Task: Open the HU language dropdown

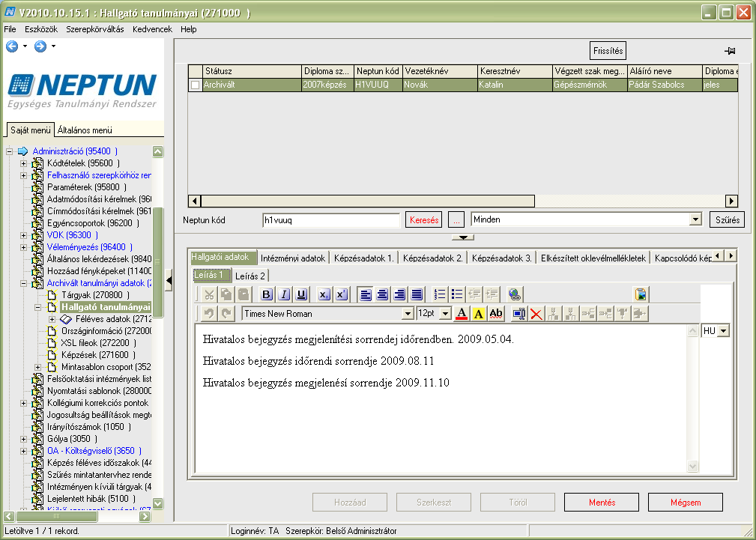Action: [x=723, y=331]
